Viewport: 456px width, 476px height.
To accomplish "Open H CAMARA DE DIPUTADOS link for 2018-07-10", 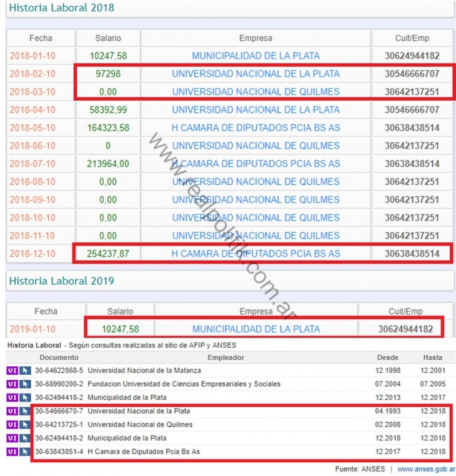I will point(255,164).
